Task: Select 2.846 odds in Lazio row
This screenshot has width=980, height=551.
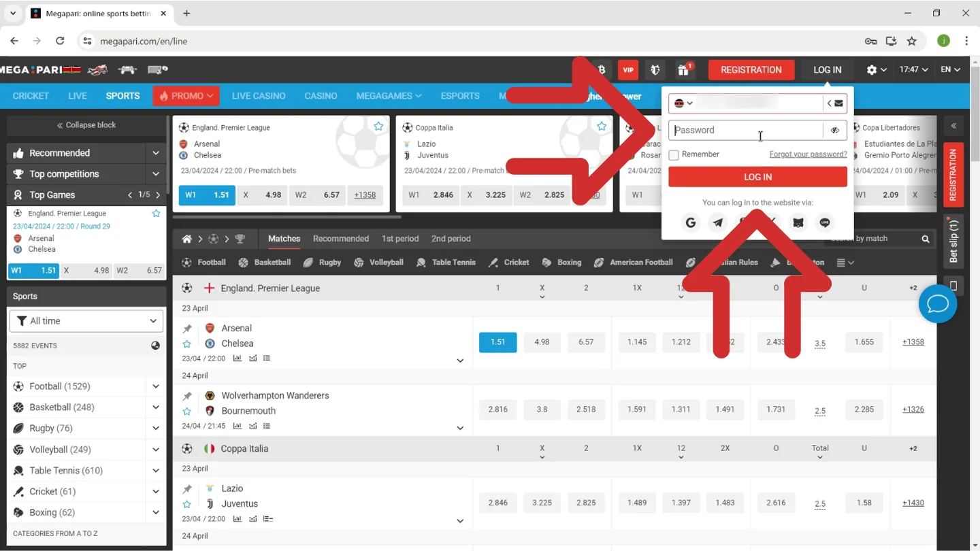Action: tap(498, 503)
